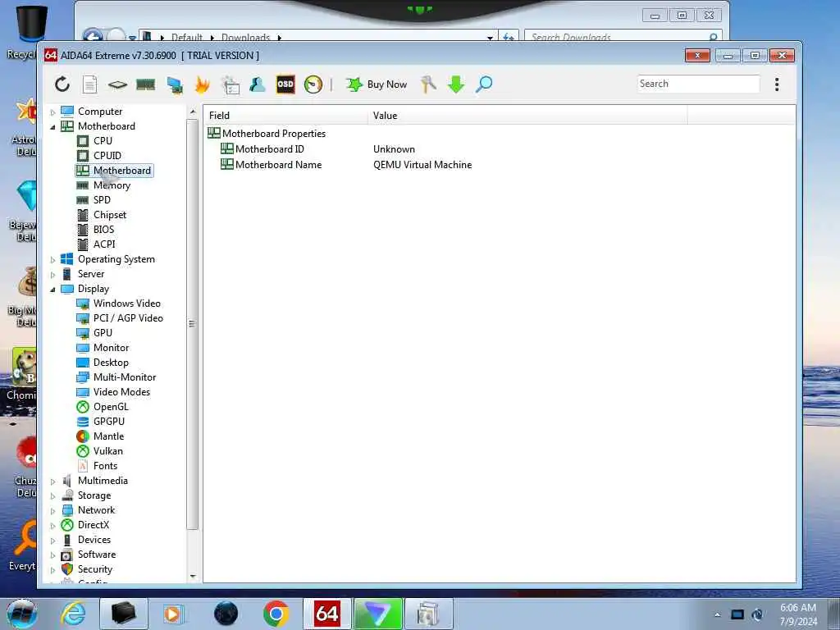Expand the Server tree node

point(52,274)
